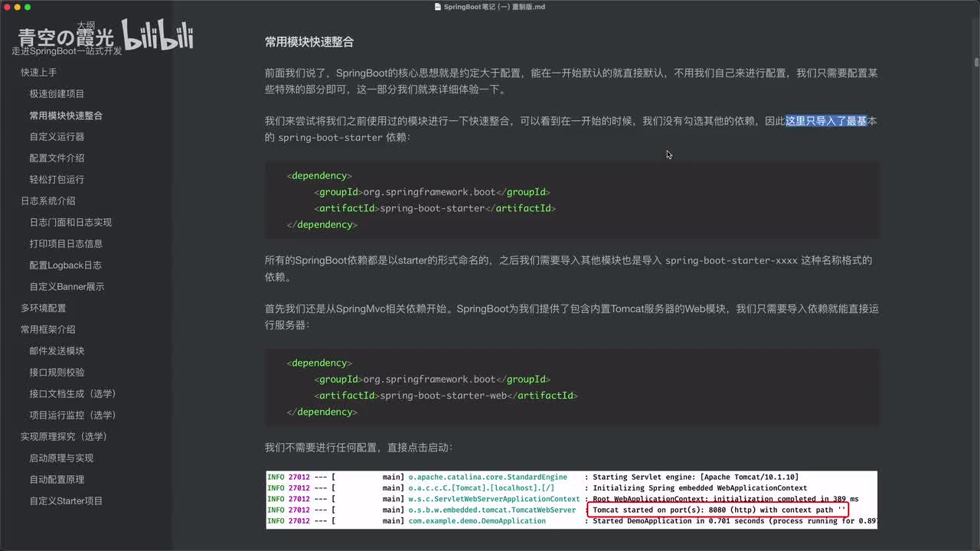Click the artifactId line spring-boot-starter in the first code block

click(434, 208)
